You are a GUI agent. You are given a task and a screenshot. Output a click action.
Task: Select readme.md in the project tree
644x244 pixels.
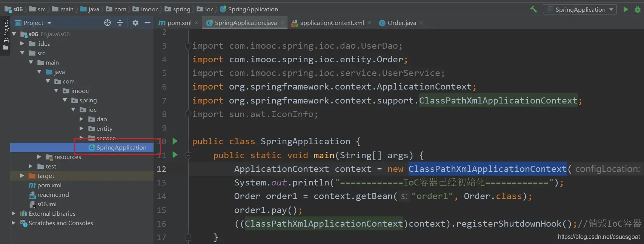(53, 195)
